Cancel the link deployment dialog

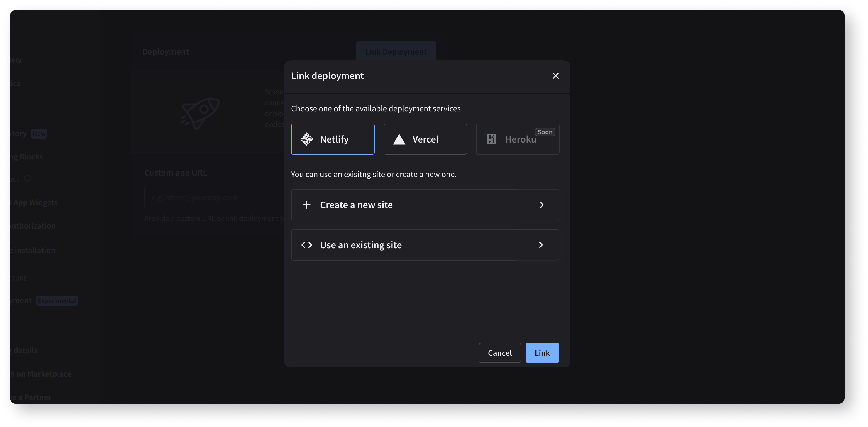point(500,353)
